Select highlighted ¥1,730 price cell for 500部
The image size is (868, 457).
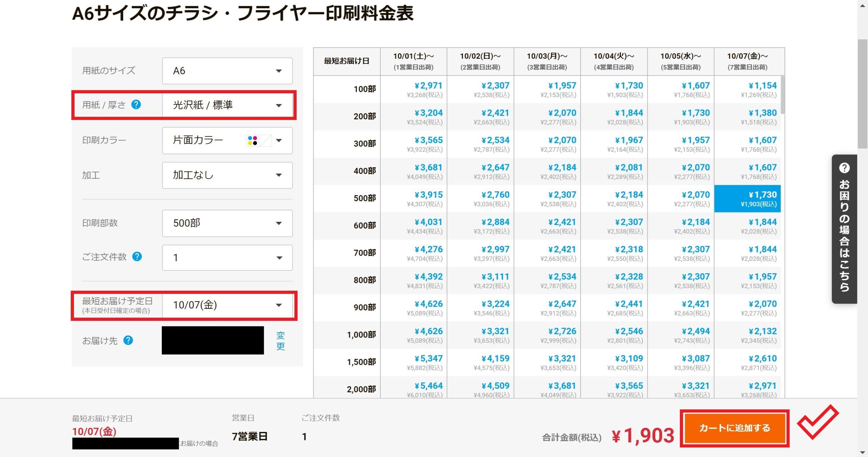click(x=747, y=199)
